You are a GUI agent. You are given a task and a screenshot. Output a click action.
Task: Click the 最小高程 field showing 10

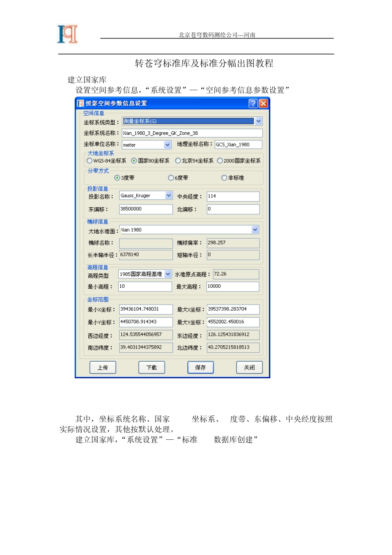[145, 287]
